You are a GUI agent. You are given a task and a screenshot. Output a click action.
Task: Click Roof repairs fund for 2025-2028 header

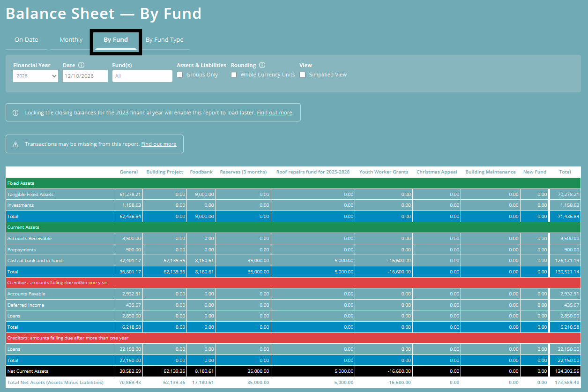[x=313, y=172]
